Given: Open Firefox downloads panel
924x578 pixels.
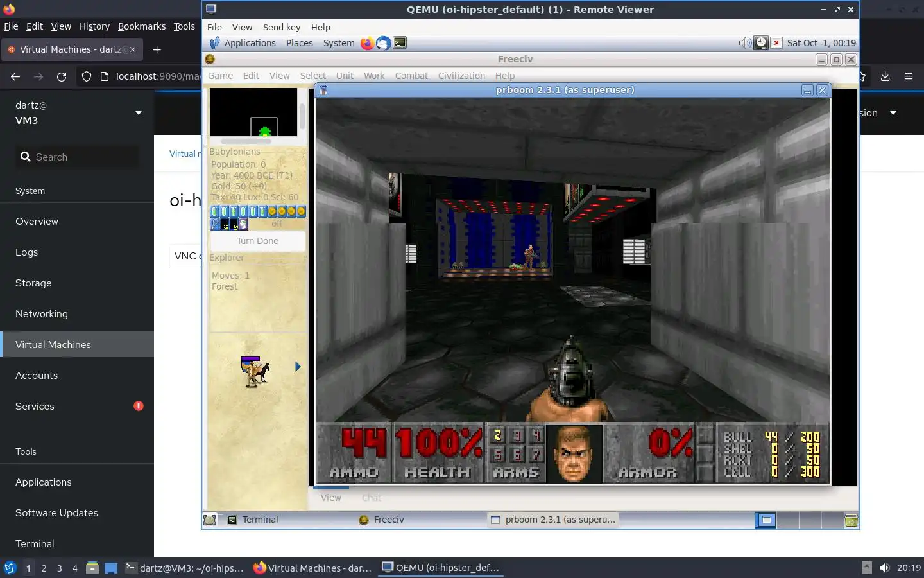Looking at the screenshot, I should pos(885,76).
